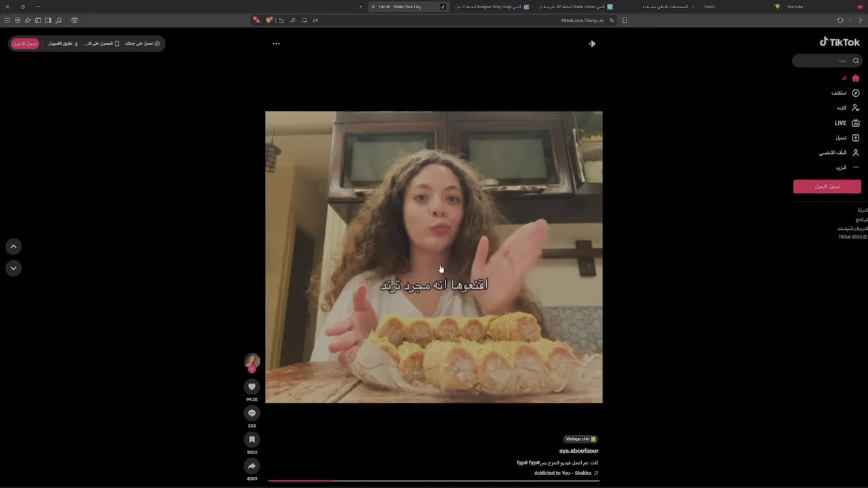Open the Explore compass item

point(846,93)
